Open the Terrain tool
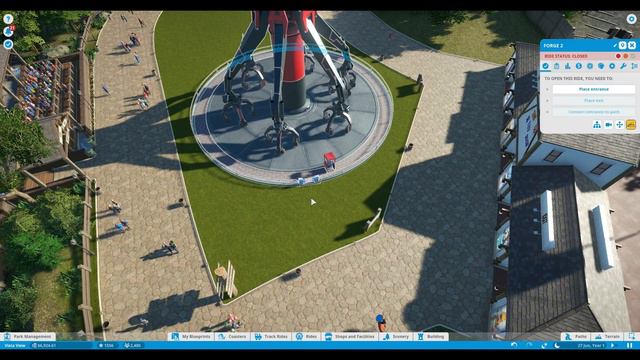The image size is (640, 360). coord(607,337)
